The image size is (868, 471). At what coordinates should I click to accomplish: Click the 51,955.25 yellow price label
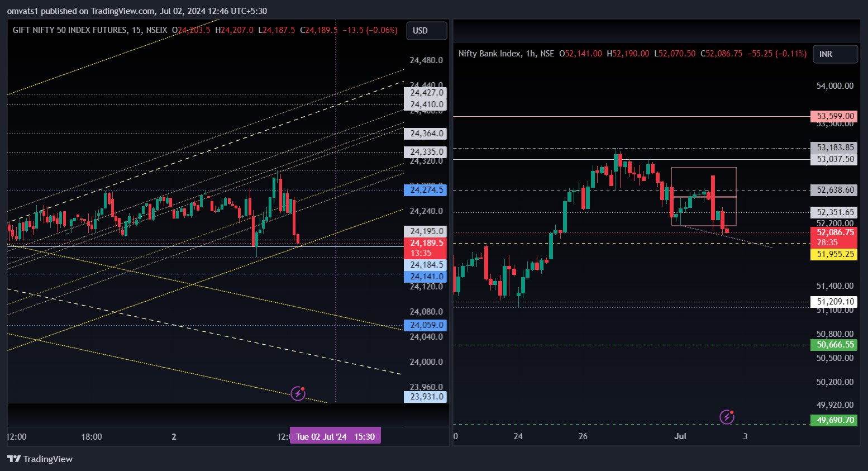coord(835,254)
